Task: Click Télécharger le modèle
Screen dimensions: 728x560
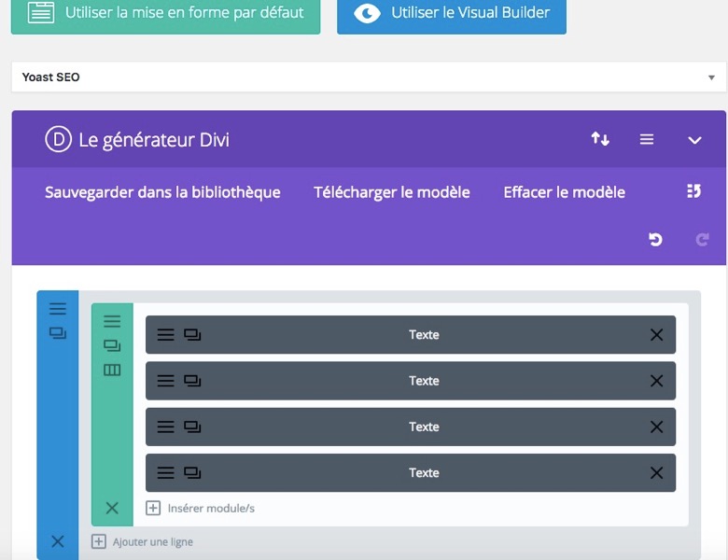Action: 392,192
